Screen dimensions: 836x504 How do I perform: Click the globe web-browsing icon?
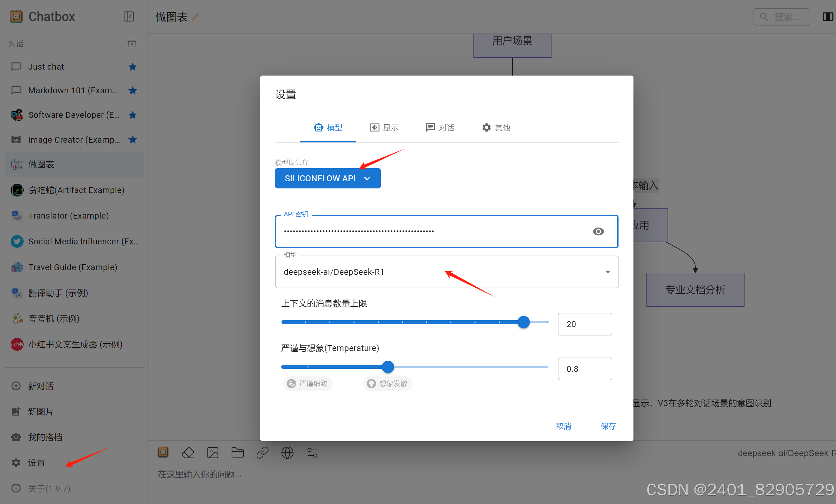[287, 453]
